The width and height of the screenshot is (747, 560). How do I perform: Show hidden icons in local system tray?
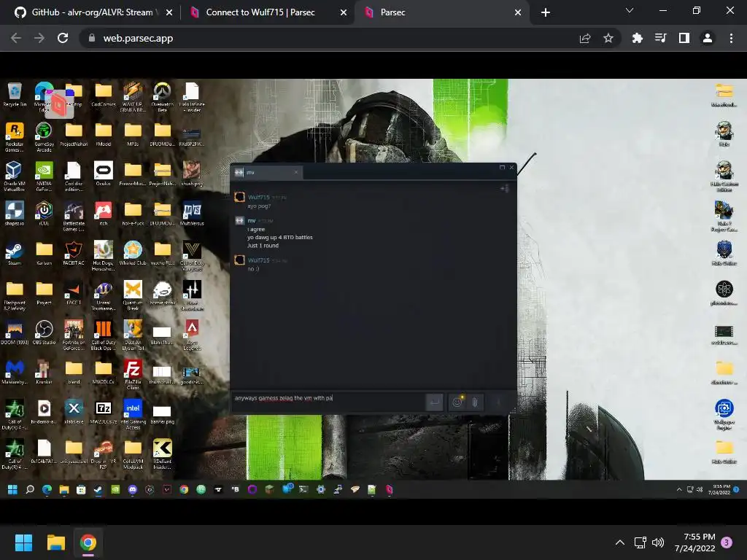click(x=620, y=542)
